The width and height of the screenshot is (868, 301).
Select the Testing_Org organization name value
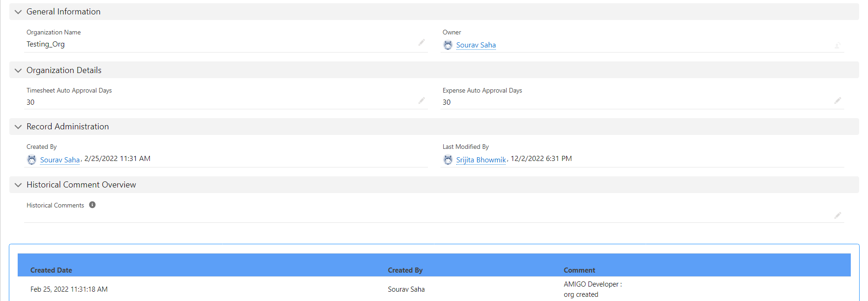point(46,44)
